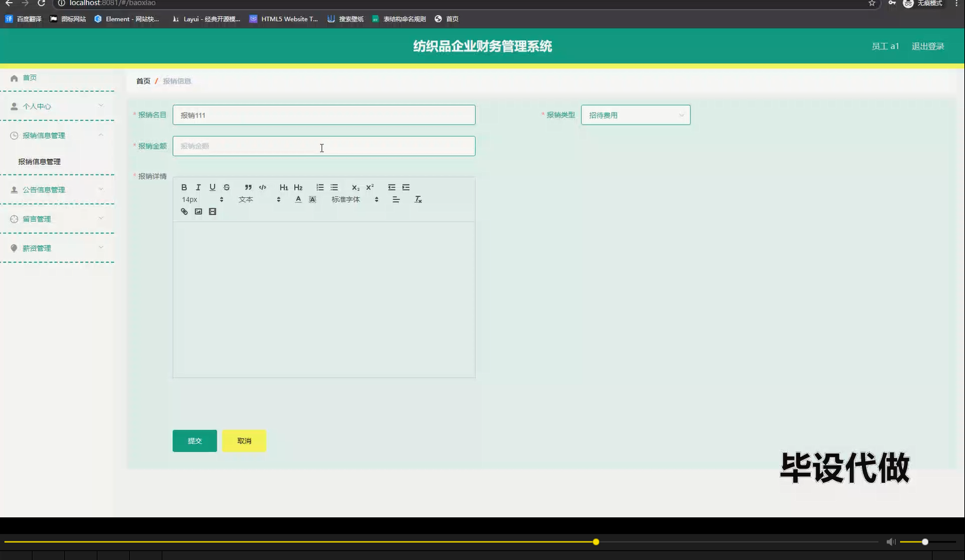Open the 文本 header style dropdown
Image resolution: width=965 pixels, height=560 pixels.
coord(259,199)
